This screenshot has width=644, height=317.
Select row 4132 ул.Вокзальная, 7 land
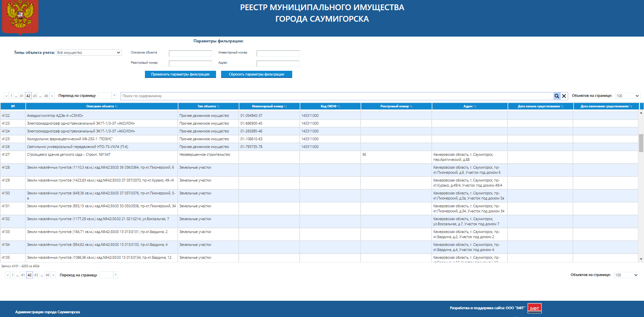click(x=319, y=221)
